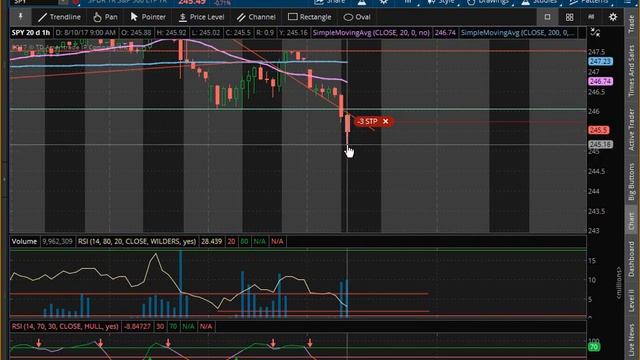Click the purple 246.74 price bubble
640x360 pixels.
[600, 81]
